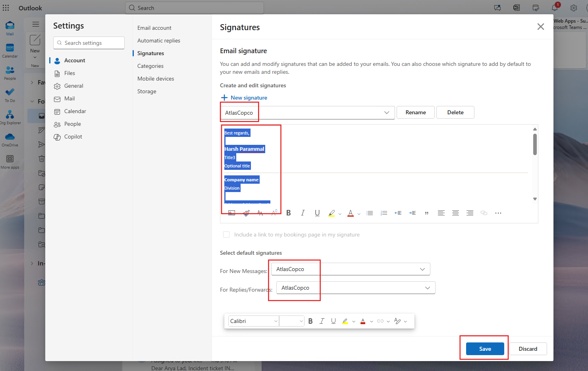Insert bulleted list in signature
The image size is (588, 371).
click(x=370, y=213)
